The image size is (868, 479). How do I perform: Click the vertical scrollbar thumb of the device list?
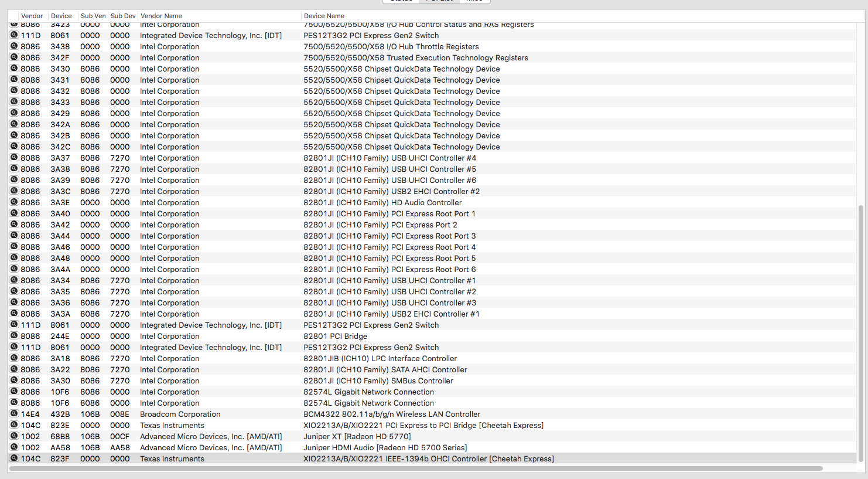(x=860, y=334)
